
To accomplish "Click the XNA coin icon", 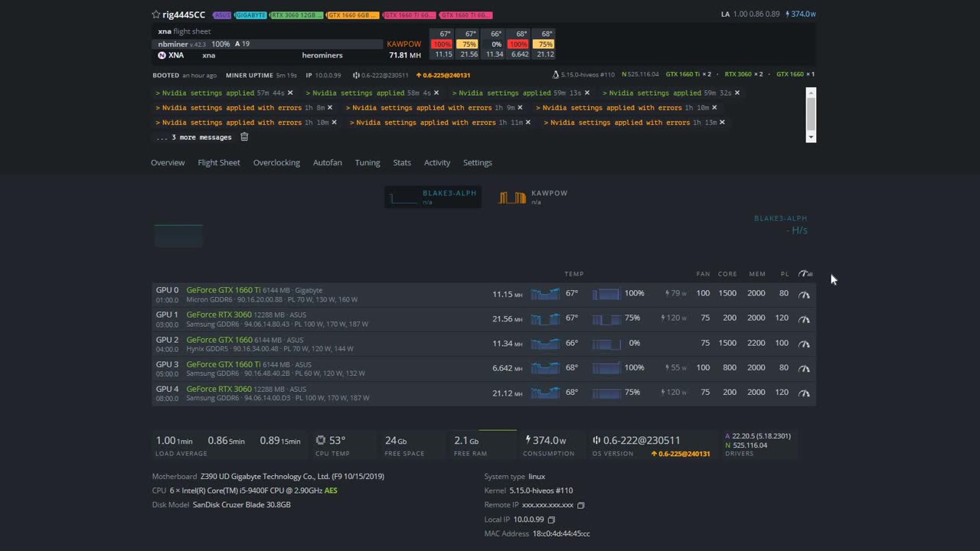I will coord(162,55).
